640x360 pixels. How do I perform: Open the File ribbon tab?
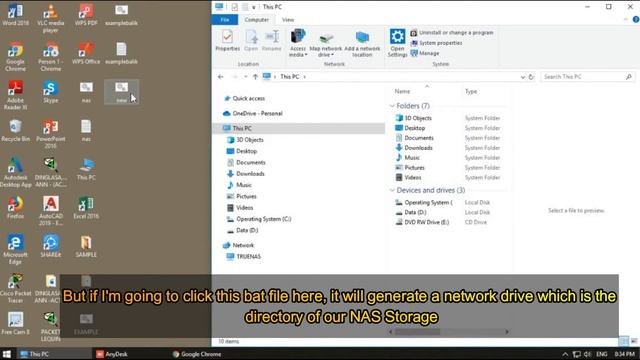[225, 20]
